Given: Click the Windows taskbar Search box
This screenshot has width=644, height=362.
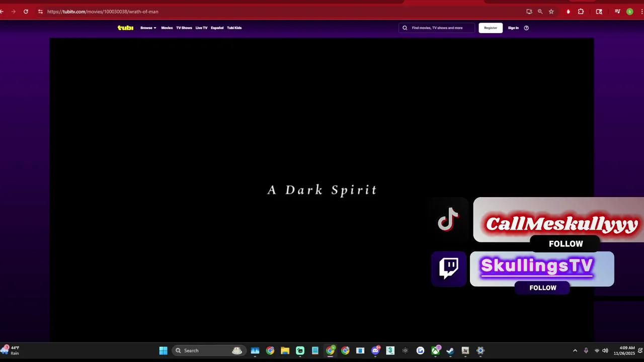Looking at the screenshot, I should pyautogui.click(x=208, y=350).
